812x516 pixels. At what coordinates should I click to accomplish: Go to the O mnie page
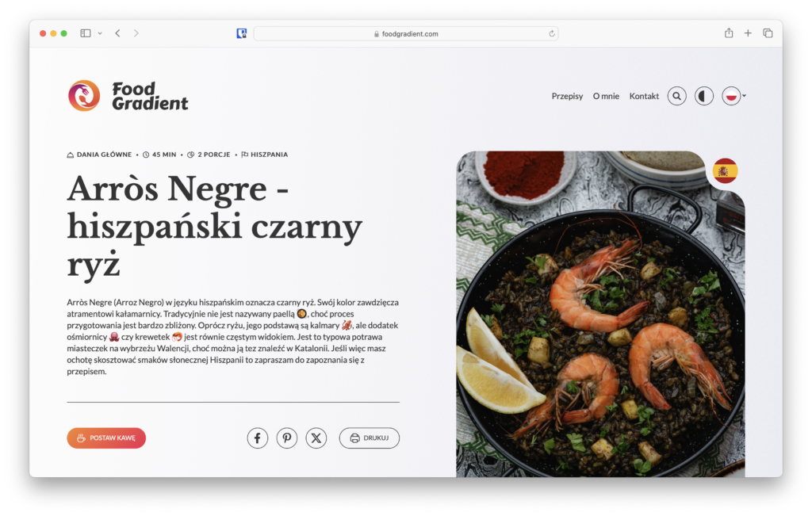[606, 96]
